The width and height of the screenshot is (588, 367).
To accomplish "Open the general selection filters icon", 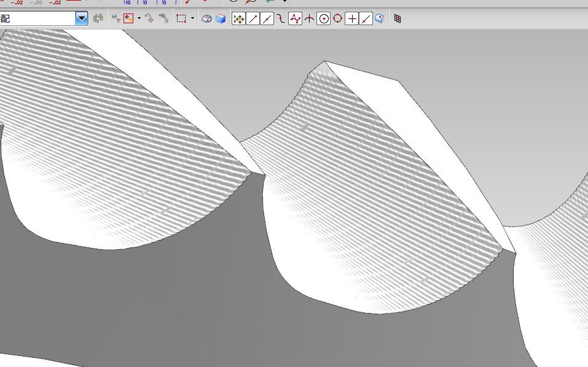I will pos(128,18).
